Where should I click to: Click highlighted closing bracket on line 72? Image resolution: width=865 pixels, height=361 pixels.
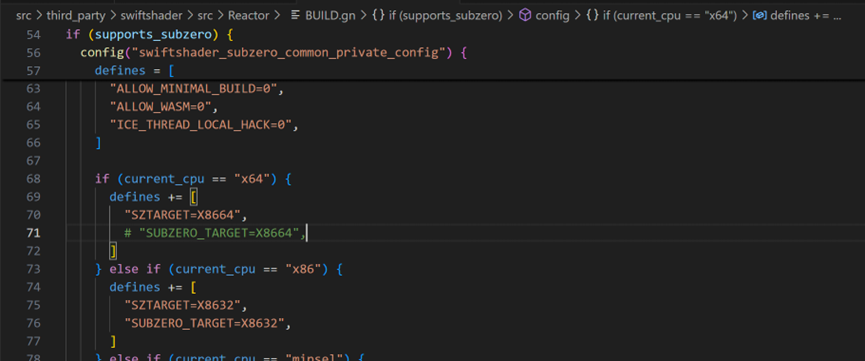tap(113, 251)
